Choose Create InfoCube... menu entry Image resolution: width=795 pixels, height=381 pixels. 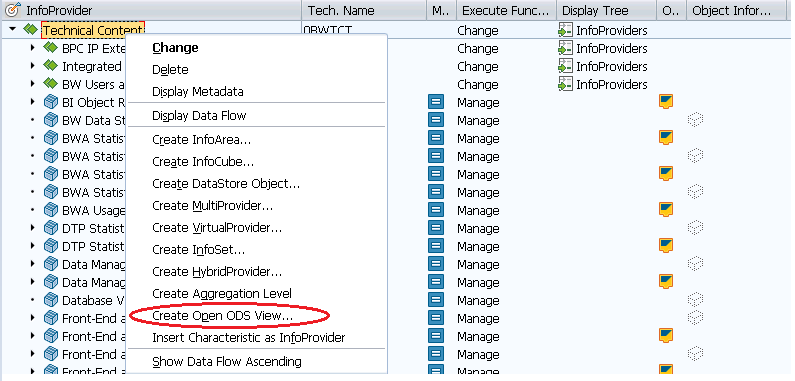[203, 162]
